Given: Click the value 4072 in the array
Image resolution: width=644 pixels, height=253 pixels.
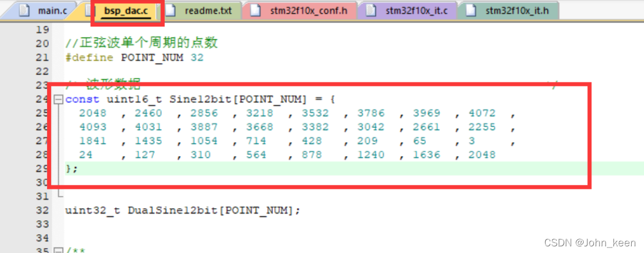Looking at the screenshot, I should coord(482,113).
